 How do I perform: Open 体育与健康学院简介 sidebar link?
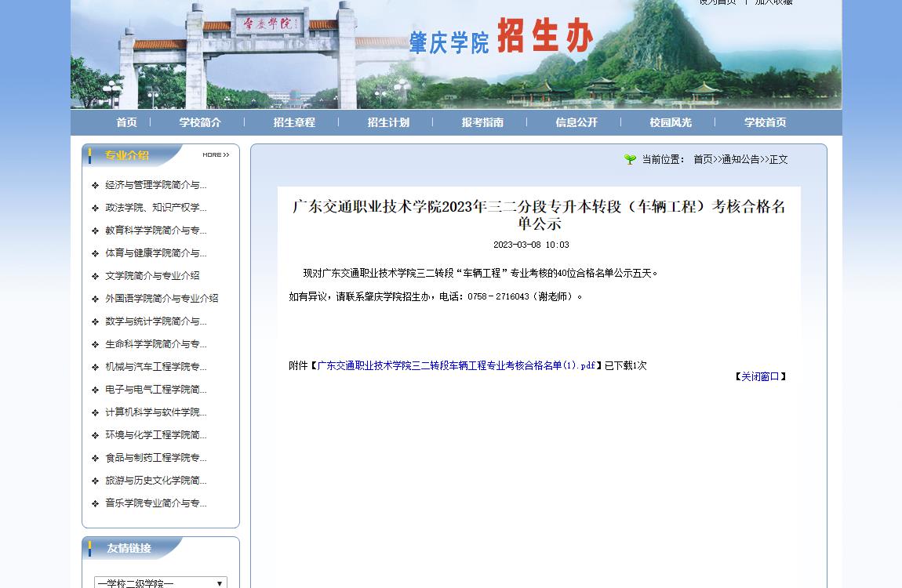pyautogui.click(x=156, y=253)
